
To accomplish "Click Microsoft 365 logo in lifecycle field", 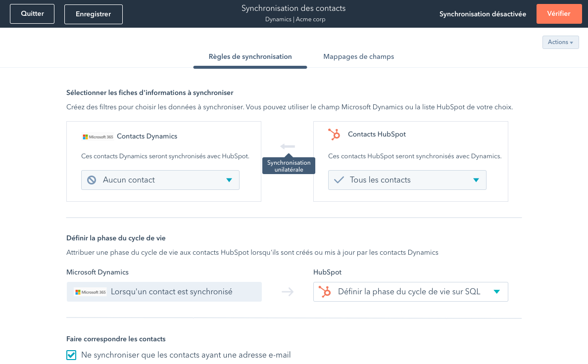I will pos(90,292).
